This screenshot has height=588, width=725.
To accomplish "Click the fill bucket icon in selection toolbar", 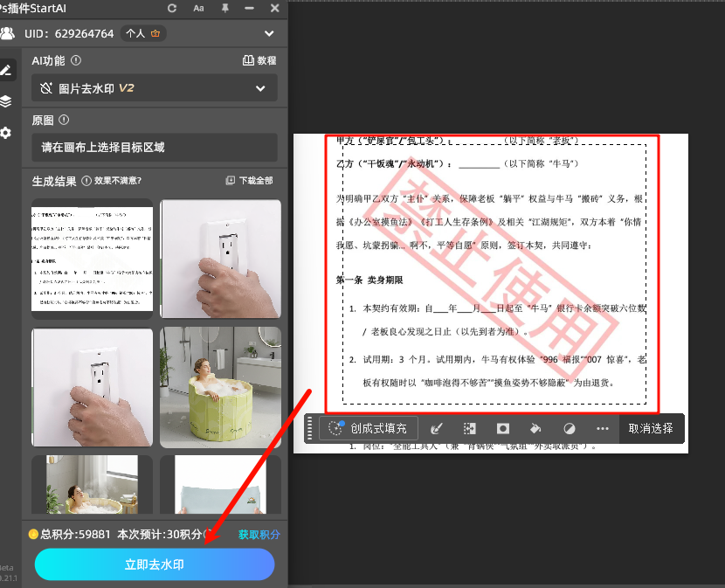I will pos(536,428).
